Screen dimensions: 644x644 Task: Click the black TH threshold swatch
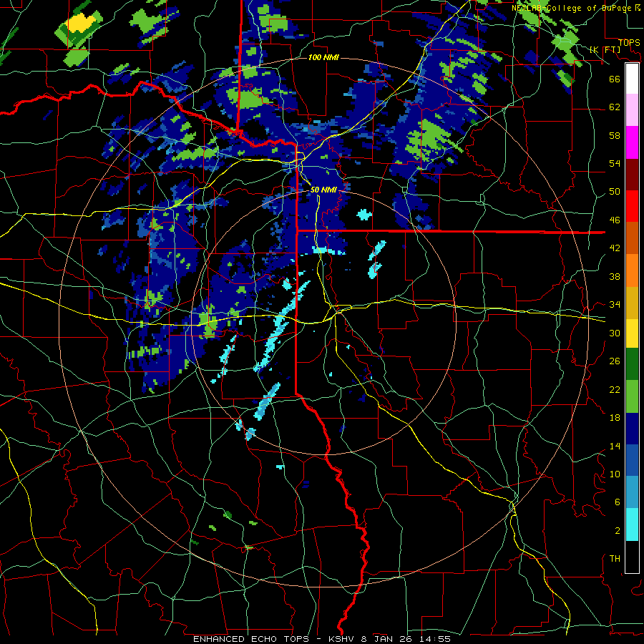pyautogui.click(x=632, y=557)
